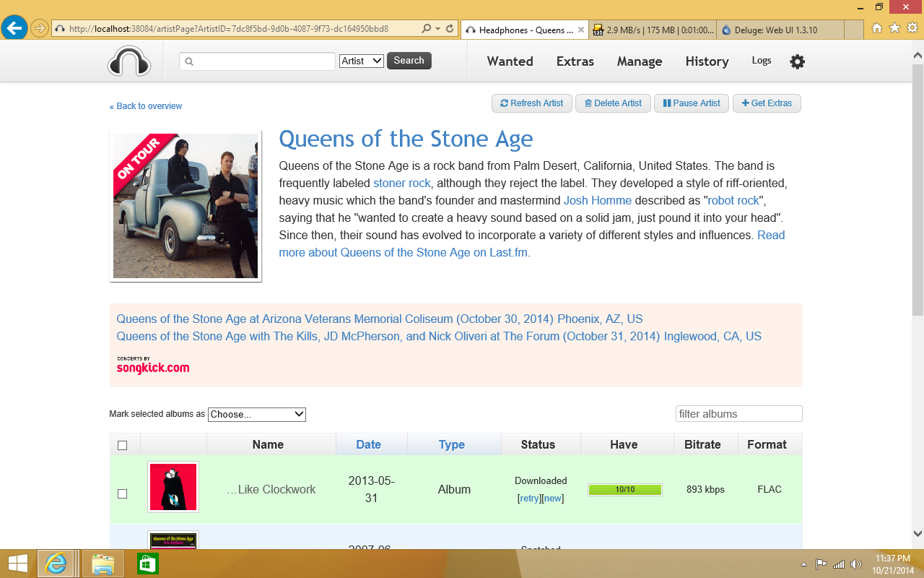Open settings gear icon in navbar

pyautogui.click(x=797, y=61)
